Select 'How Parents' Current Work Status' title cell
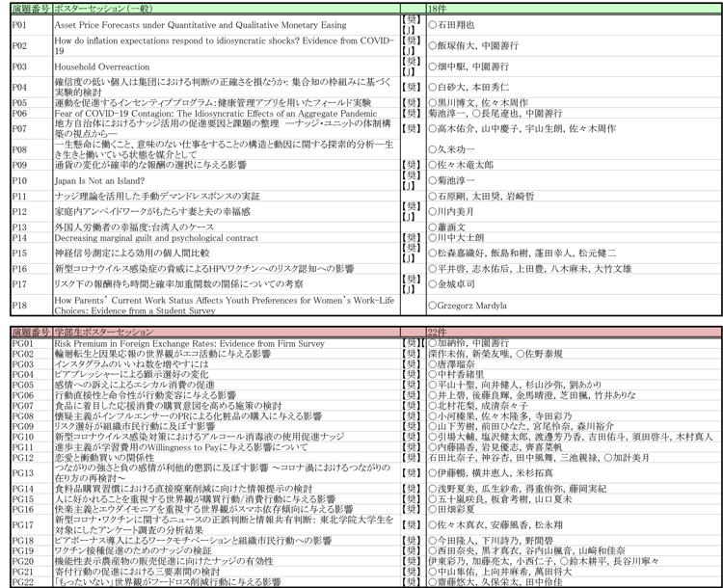The width and height of the screenshot is (723, 588). [x=227, y=306]
